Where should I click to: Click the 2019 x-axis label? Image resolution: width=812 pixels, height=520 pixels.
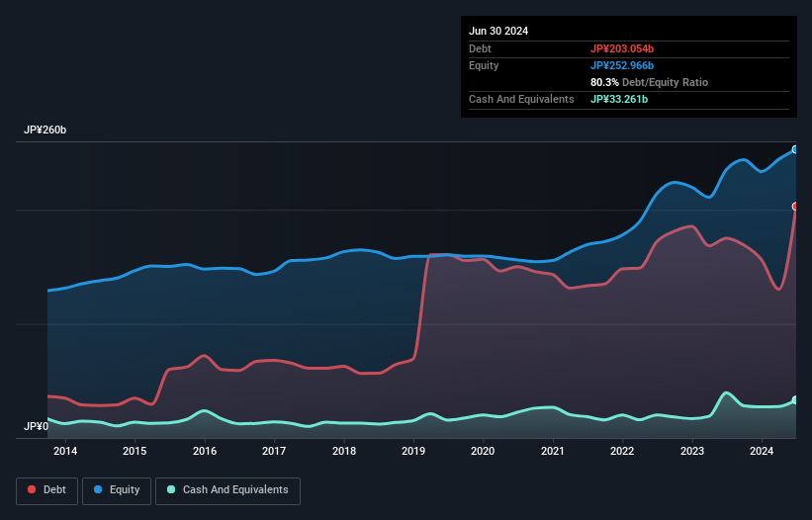pyautogui.click(x=413, y=451)
